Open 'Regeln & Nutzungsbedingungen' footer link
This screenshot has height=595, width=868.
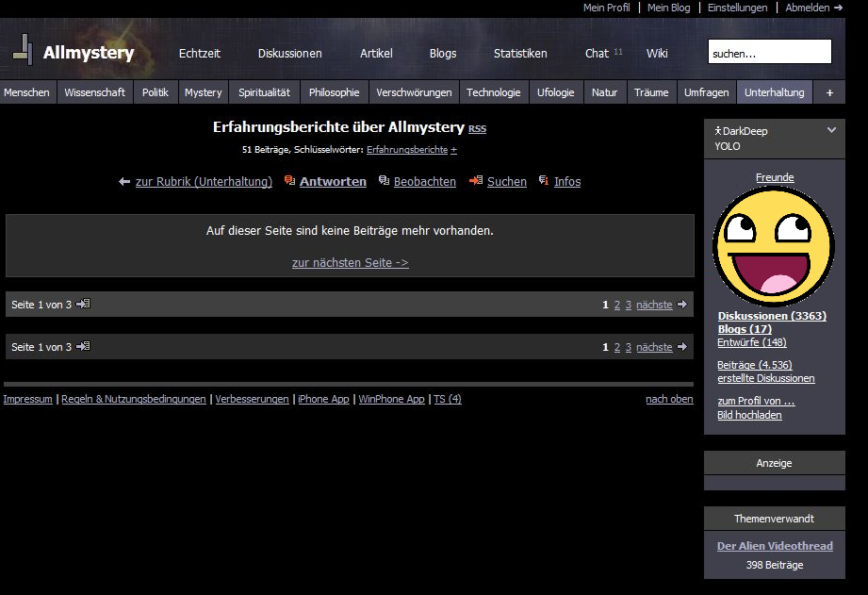click(134, 399)
